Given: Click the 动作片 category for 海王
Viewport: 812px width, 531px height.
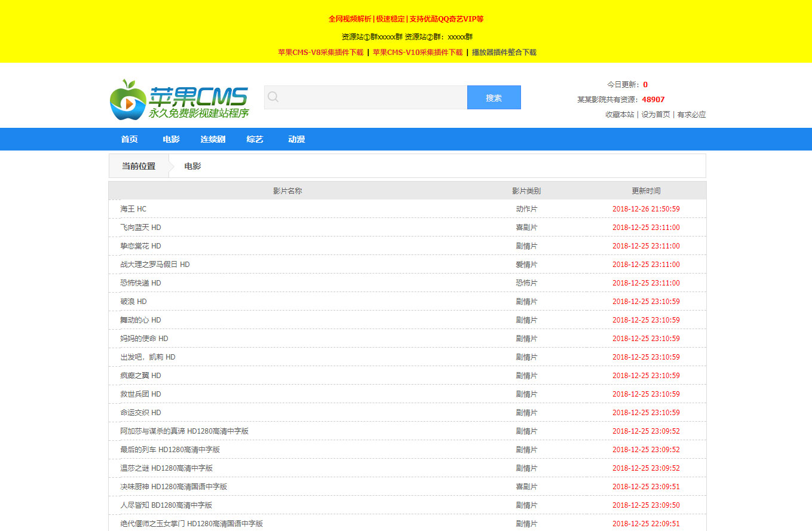Looking at the screenshot, I should pos(526,208).
